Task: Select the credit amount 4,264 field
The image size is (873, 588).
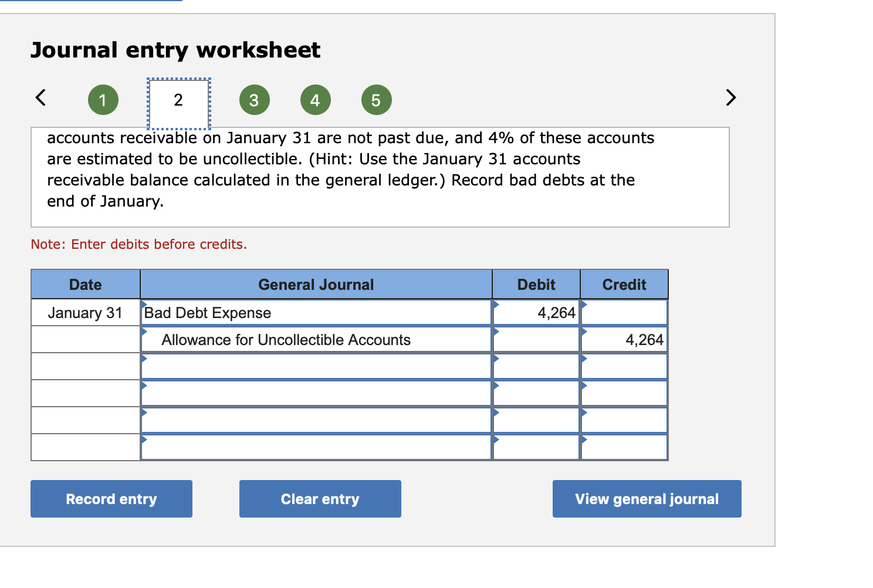Action: tap(624, 339)
